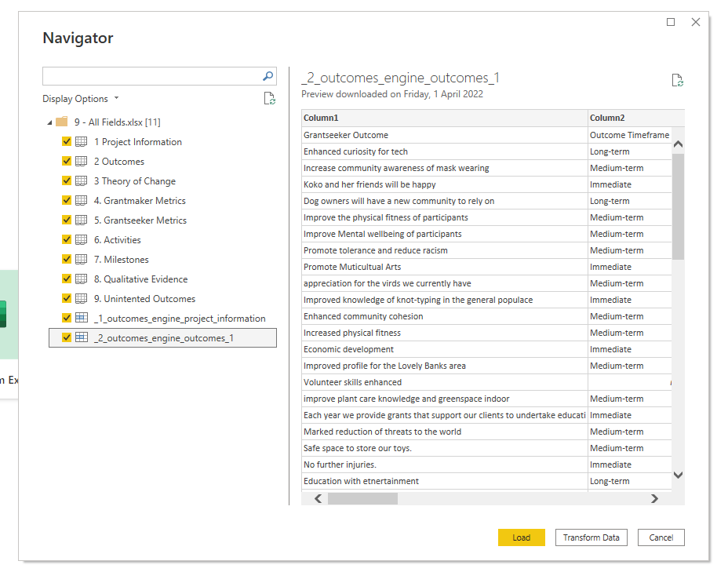728x572 pixels.
Task: Click the Transform Data button
Action: pos(591,537)
